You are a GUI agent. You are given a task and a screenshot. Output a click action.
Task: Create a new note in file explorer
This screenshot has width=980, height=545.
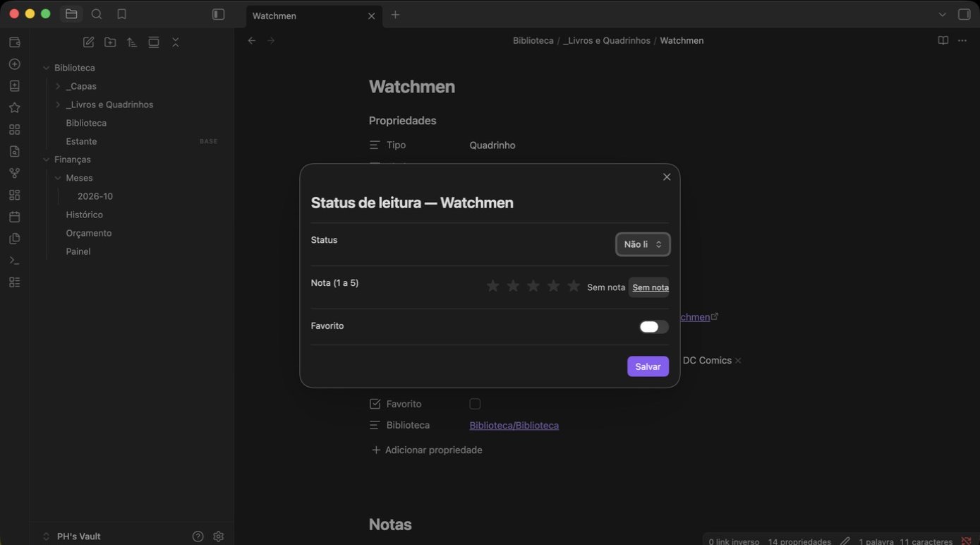tap(88, 42)
